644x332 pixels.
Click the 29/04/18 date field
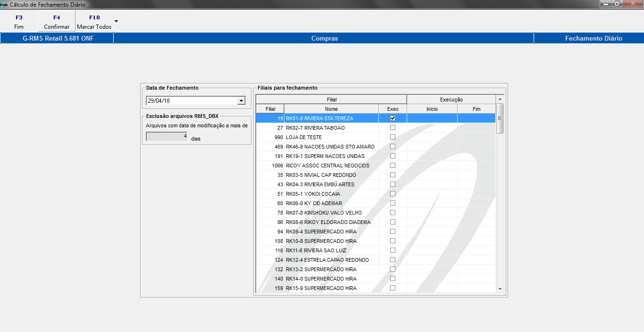click(192, 100)
